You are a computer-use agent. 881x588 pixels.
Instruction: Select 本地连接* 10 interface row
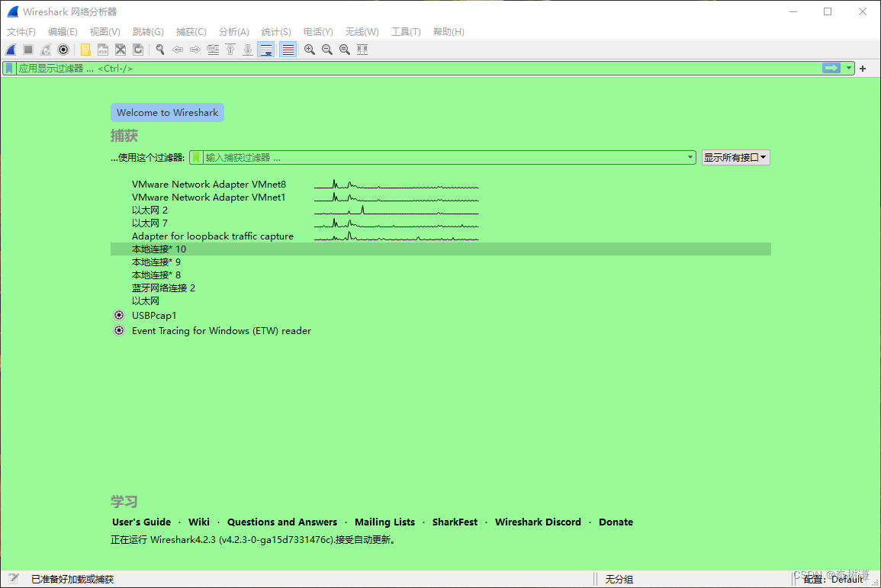click(441, 249)
